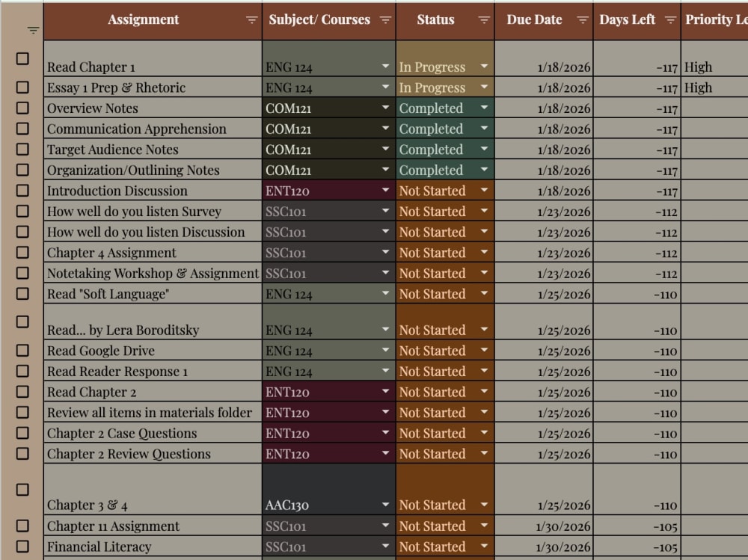Select the cell "Read... by Lera Boroditsky"
748x560 pixels.
[x=153, y=321]
